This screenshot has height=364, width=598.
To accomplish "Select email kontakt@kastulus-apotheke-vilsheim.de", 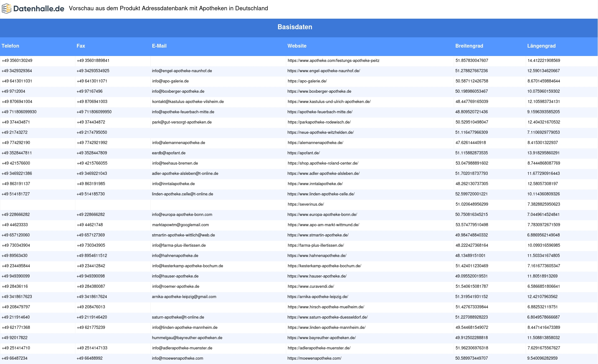I will click(x=188, y=102).
